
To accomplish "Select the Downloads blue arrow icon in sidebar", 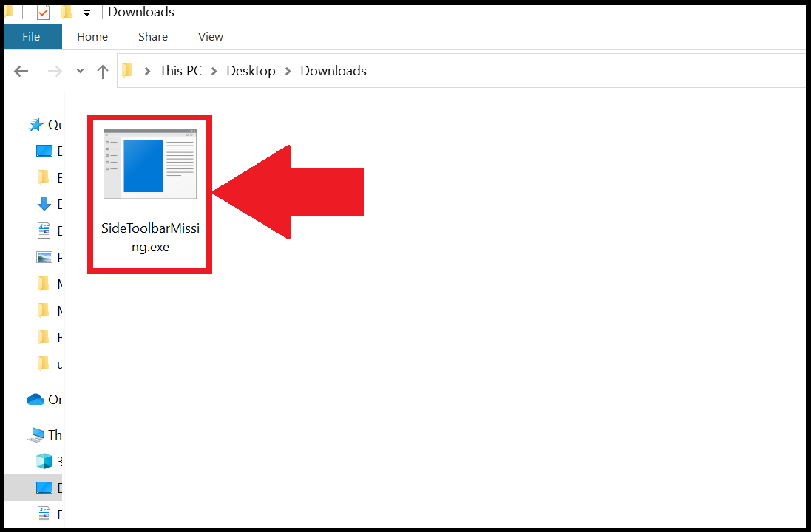I will pyautogui.click(x=44, y=204).
